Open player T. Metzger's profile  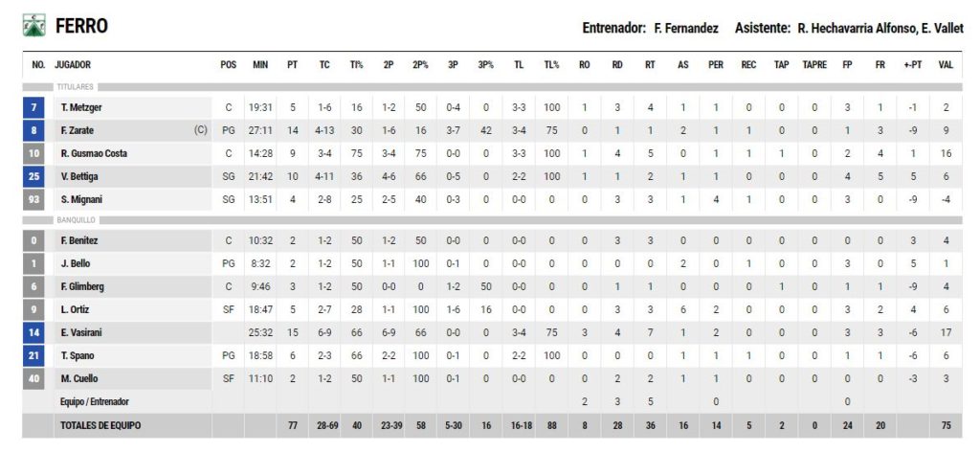(80, 107)
